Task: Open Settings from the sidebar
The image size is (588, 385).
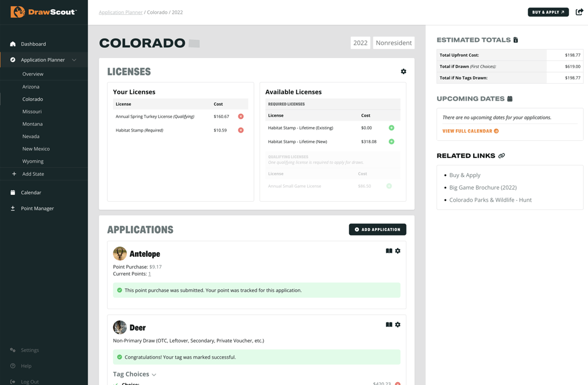Action: [30, 350]
